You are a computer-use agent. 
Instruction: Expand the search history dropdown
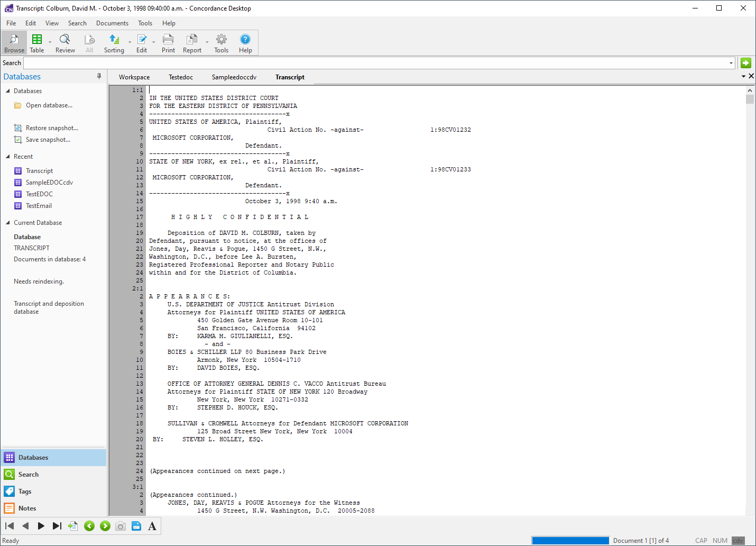point(731,63)
